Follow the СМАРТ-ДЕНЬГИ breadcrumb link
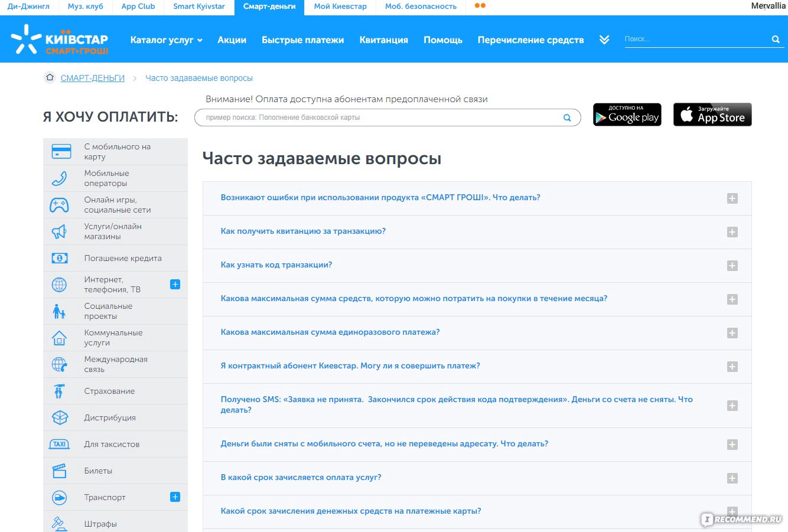Screen dimensions: 788x532 click(93, 78)
